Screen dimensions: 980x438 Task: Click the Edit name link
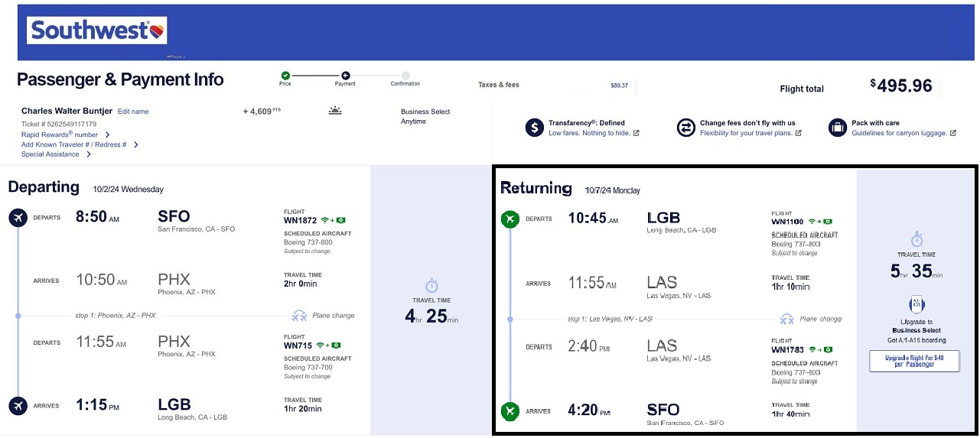[x=133, y=112]
